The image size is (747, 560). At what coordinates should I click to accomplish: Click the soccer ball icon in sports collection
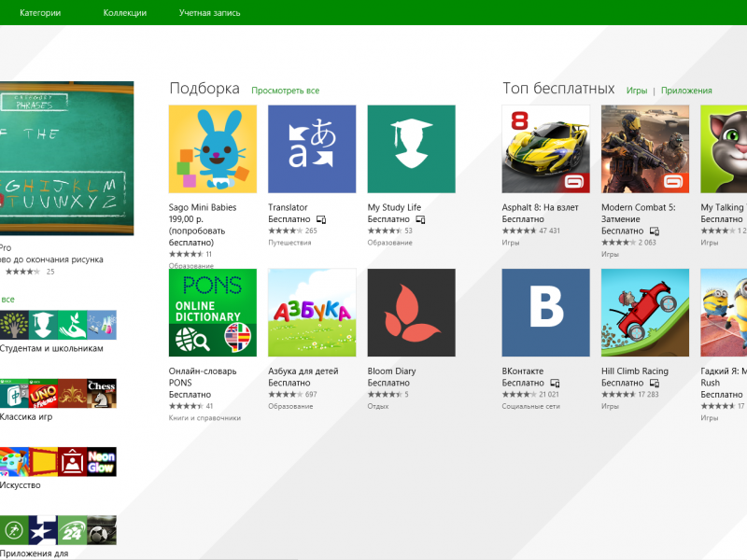pos(102,530)
